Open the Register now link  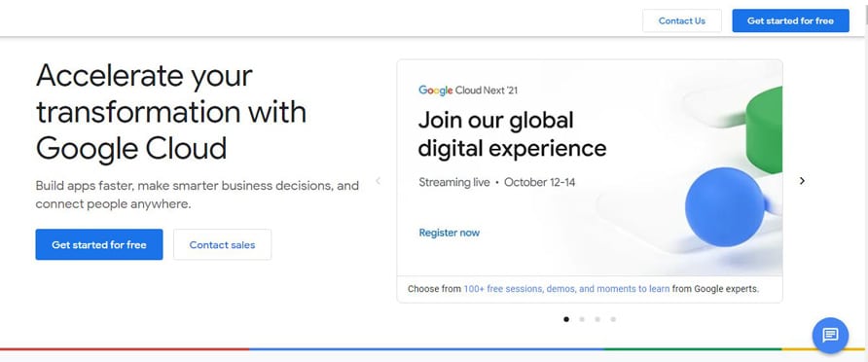449,233
